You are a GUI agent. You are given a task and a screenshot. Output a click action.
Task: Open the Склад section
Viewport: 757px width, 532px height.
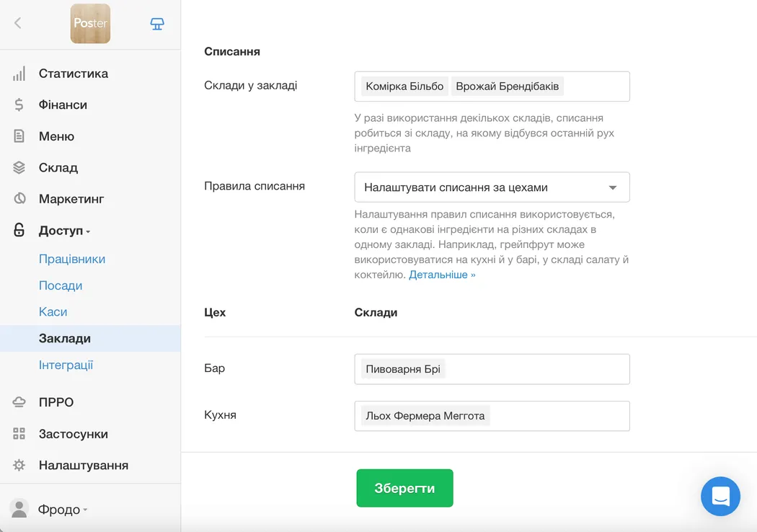(57, 167)
